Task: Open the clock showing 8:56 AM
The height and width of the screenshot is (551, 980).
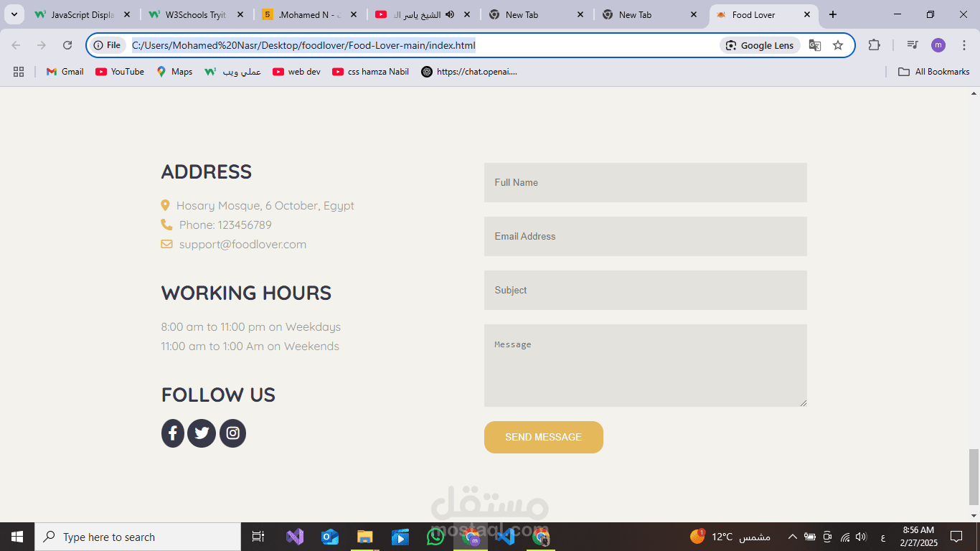Action: [918, 537]
